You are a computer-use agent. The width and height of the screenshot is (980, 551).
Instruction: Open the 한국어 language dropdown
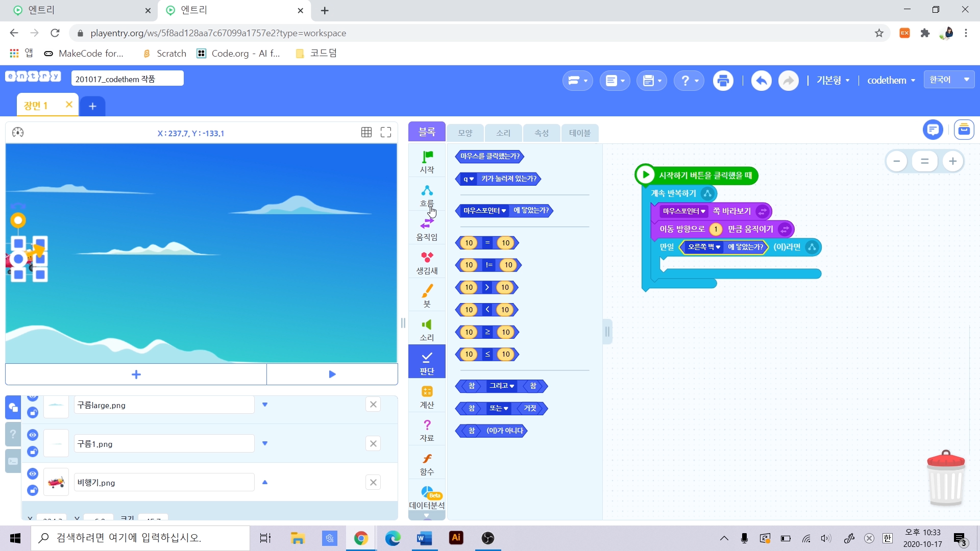pyautogui.click(x=949, y=80)
